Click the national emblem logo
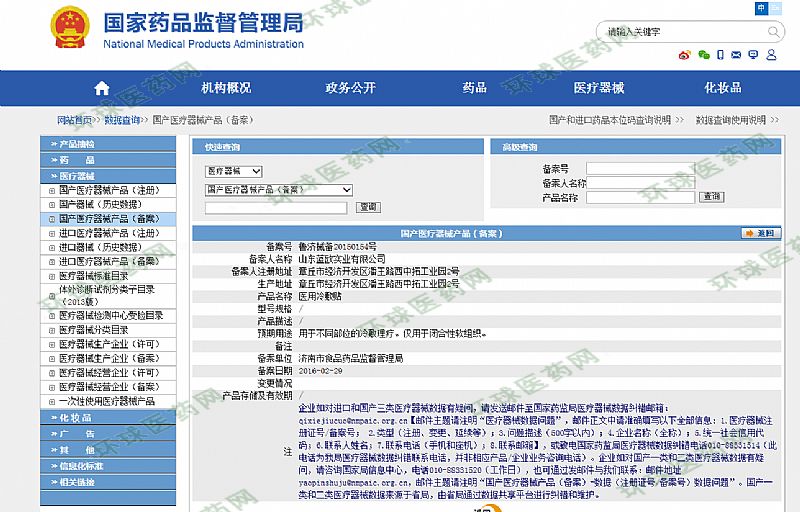This screenshot has height=512, width=800. click(x=69, y=28)
